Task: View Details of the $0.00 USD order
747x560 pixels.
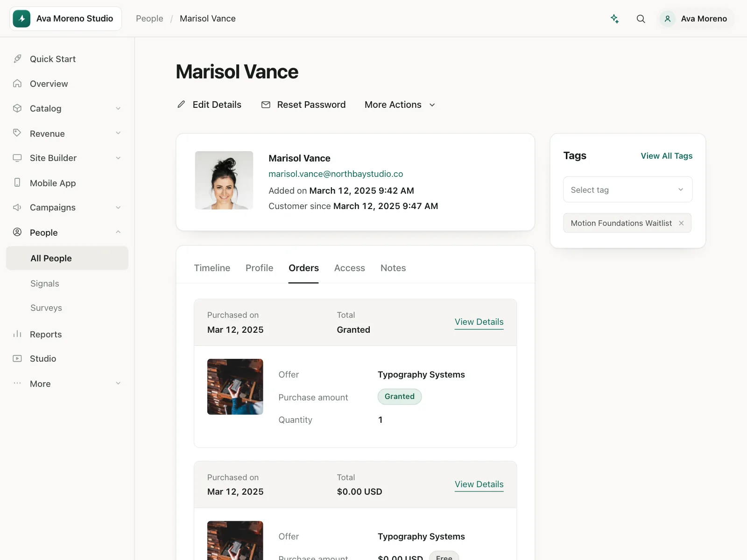Action: pos(479,484)
